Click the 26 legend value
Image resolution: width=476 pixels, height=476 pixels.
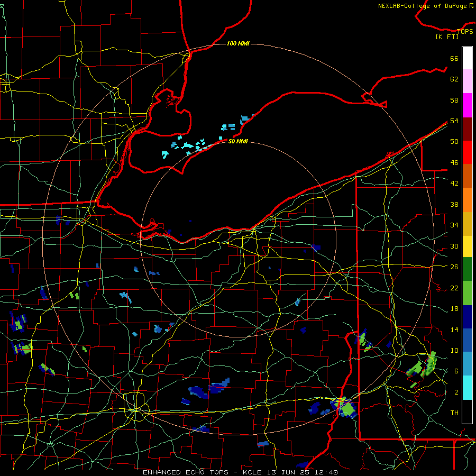click(454, 267)
